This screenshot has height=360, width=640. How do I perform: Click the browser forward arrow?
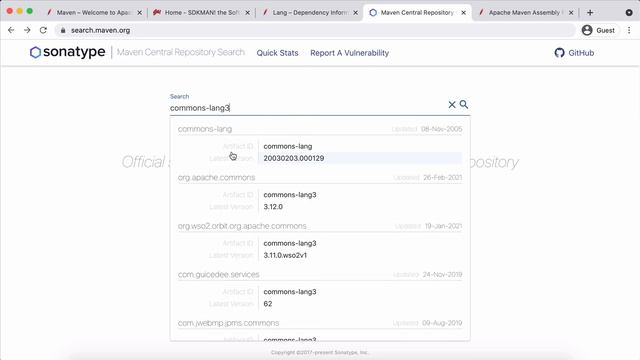pos(27,30)
